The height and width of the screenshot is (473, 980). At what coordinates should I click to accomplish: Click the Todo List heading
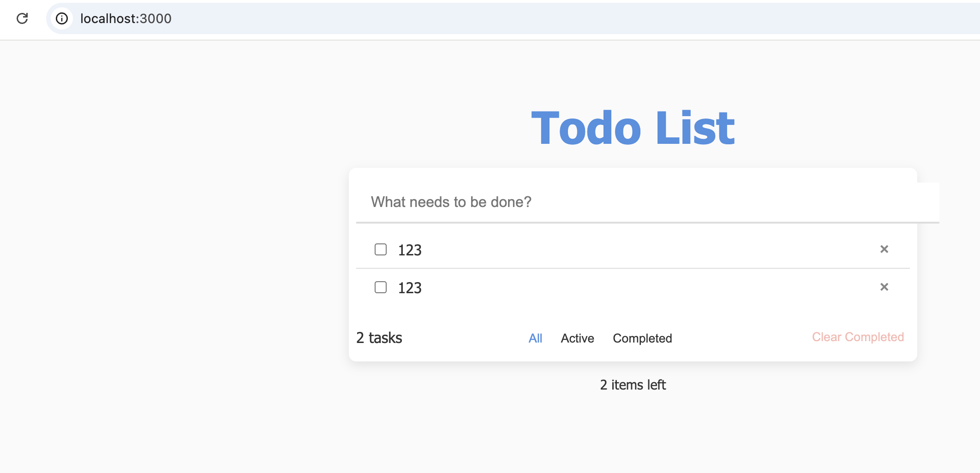coord(633,128)
